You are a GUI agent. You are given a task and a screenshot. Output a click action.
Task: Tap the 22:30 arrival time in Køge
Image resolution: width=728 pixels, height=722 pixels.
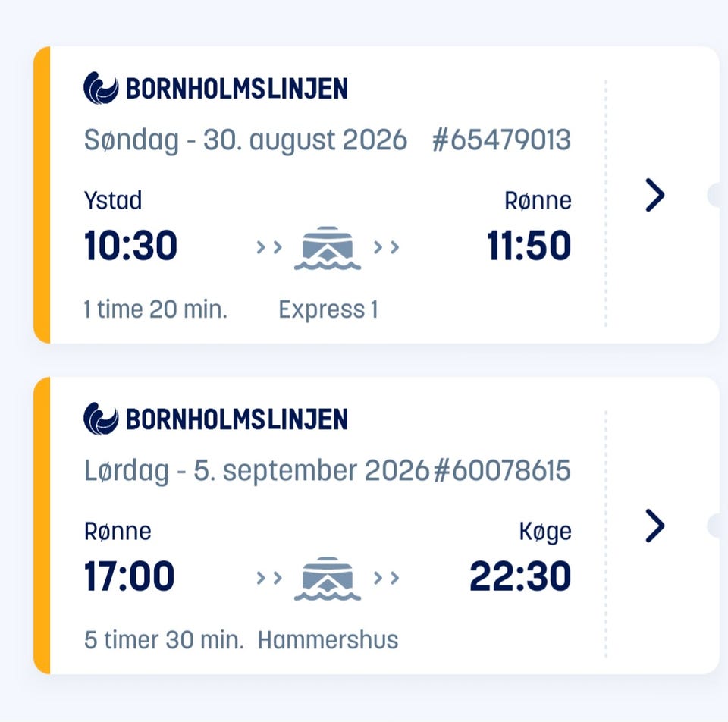tap(520, 576)
